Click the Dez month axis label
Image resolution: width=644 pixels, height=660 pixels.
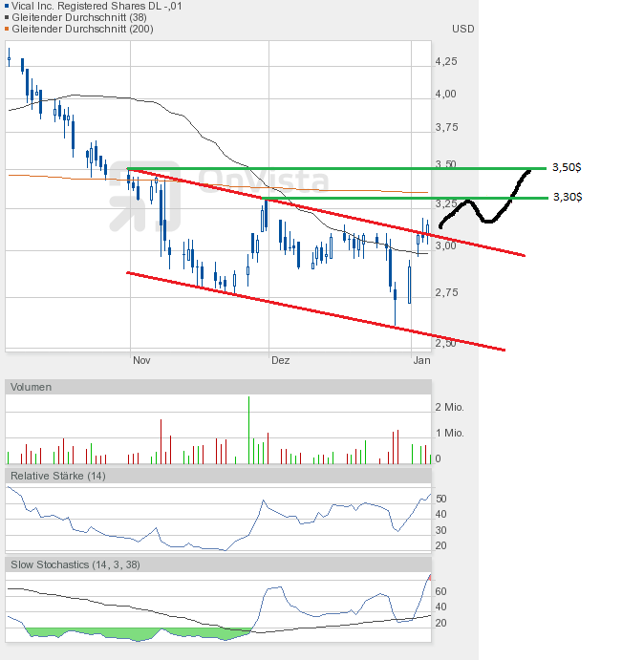(281, 360)
